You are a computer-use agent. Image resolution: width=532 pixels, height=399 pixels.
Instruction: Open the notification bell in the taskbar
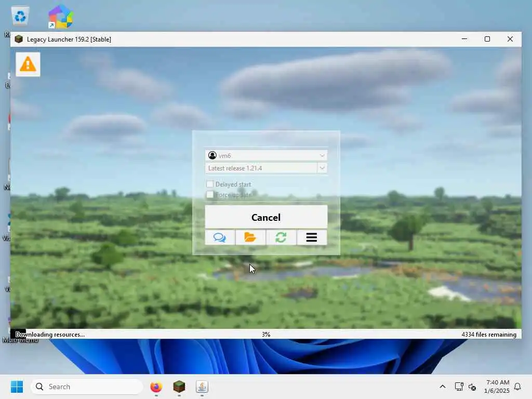click(517, 387)
